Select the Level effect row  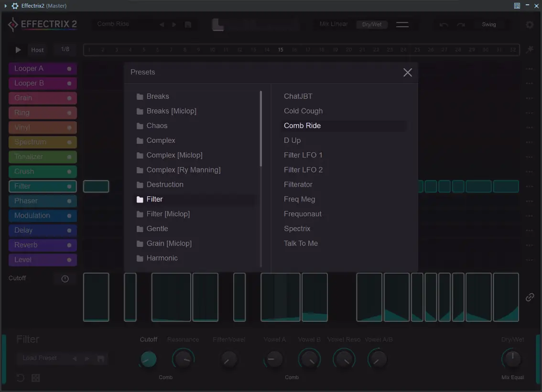[43, 260]
